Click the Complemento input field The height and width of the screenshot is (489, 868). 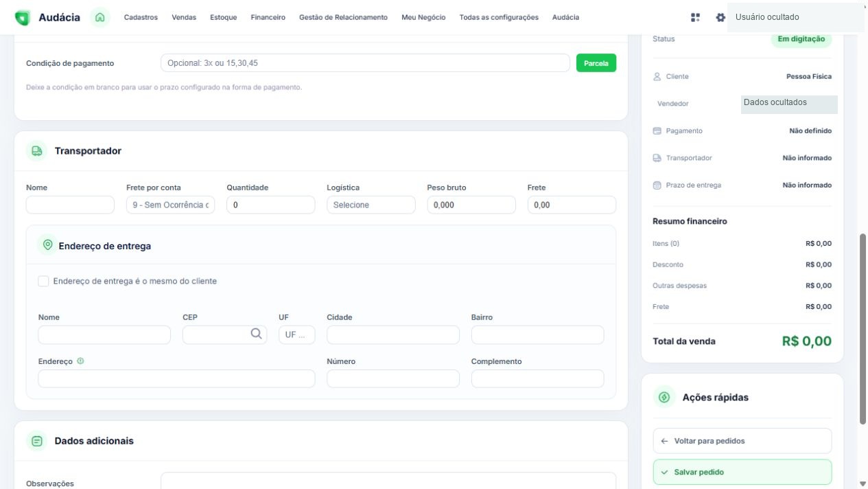click(537, 378)
